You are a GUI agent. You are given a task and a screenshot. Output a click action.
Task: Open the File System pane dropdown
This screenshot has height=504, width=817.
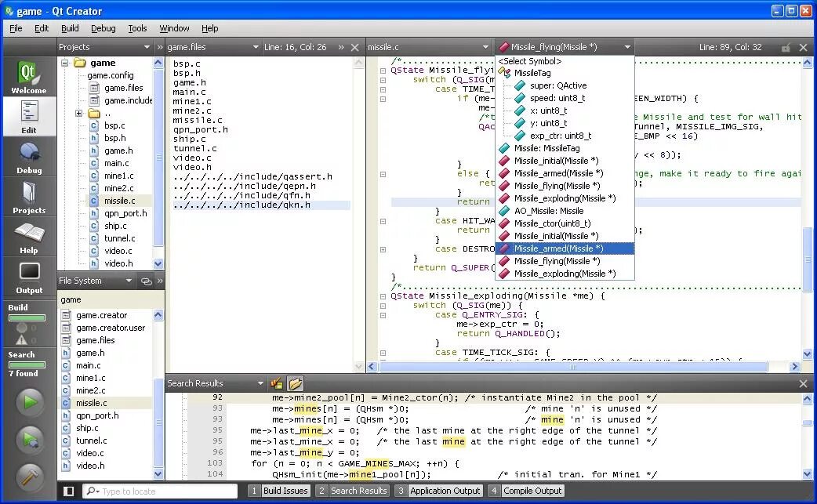pyautogui.click(x=129, y=281)
